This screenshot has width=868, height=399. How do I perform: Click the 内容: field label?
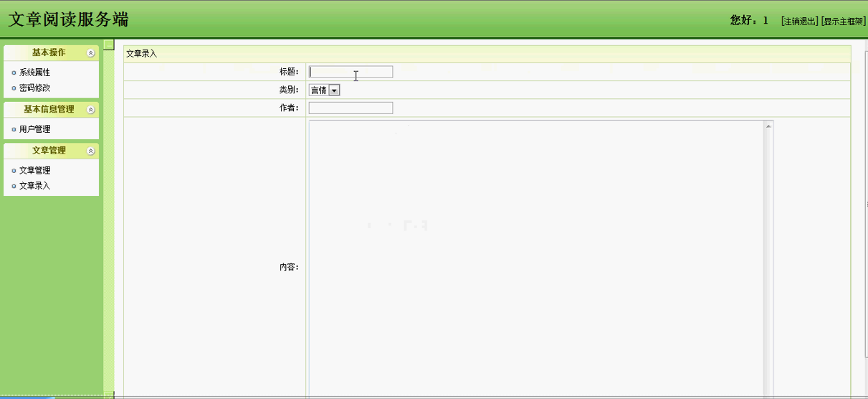coord(289,267)
